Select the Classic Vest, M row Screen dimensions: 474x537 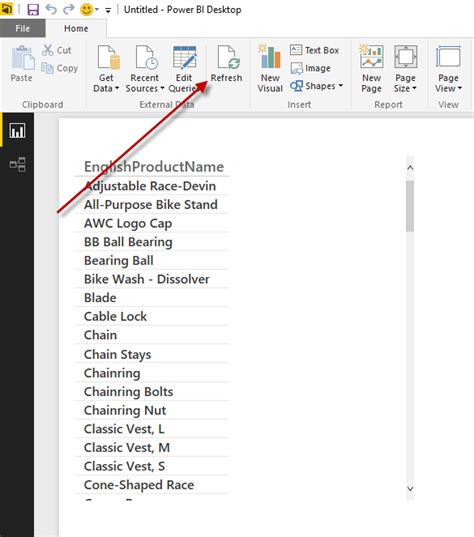click(x=152, y=448)
